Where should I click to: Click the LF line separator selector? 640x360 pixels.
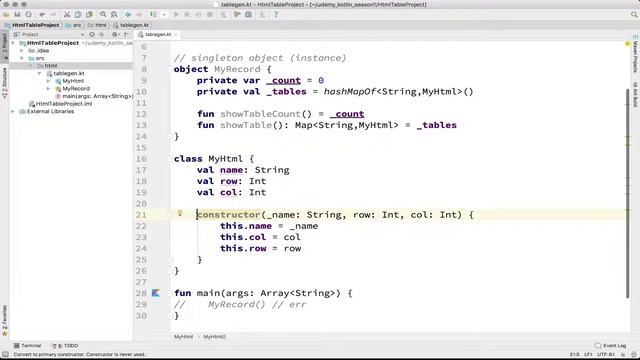pyautogui.click(x=588, y=354)
